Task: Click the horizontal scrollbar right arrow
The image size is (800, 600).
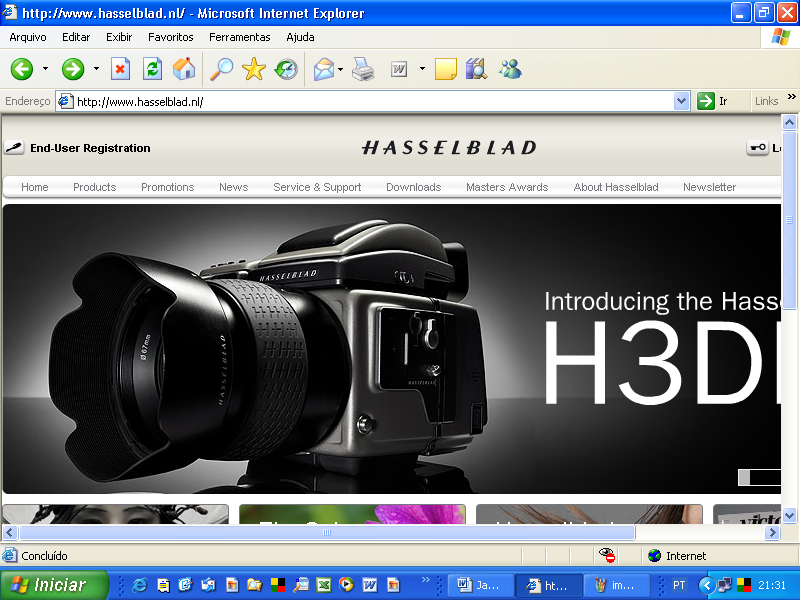Action: tap(772, 533)
